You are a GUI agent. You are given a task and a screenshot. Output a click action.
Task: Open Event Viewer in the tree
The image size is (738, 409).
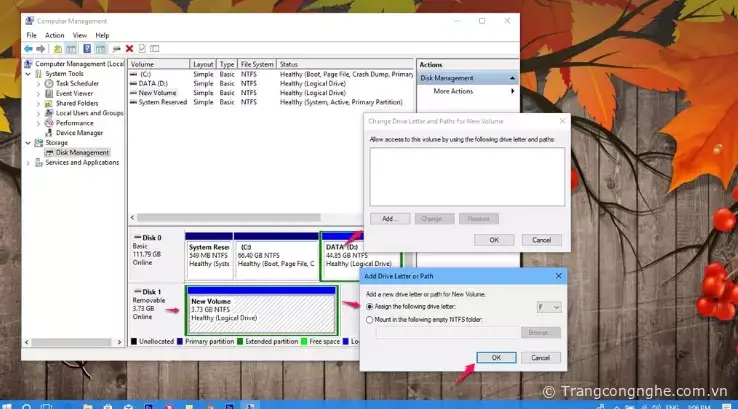coord(74,93)
